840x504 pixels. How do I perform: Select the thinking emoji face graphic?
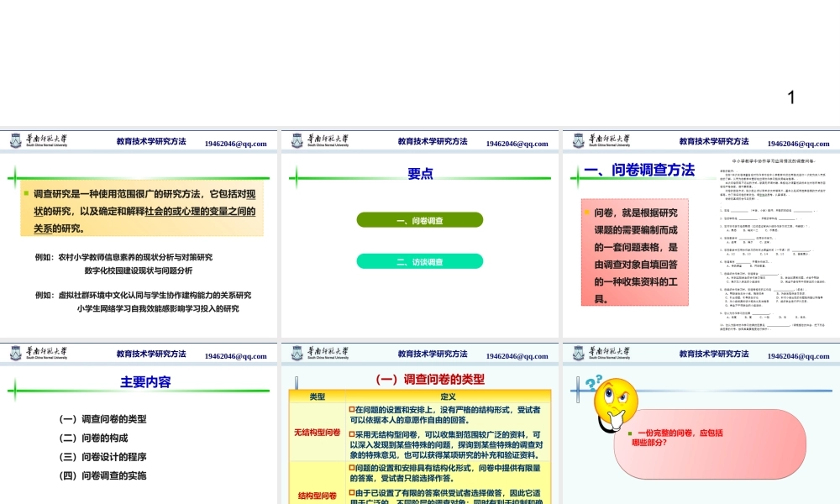click(x=616, y=403)
